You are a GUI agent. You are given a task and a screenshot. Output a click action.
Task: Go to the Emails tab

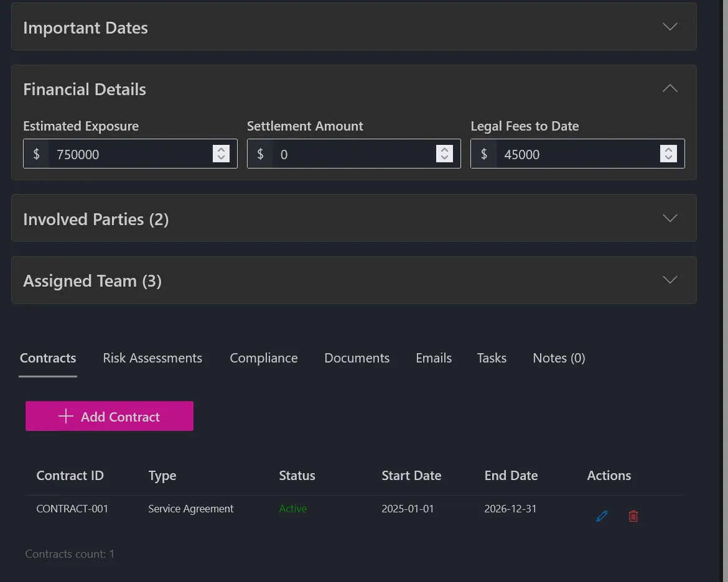coord(434,358)
